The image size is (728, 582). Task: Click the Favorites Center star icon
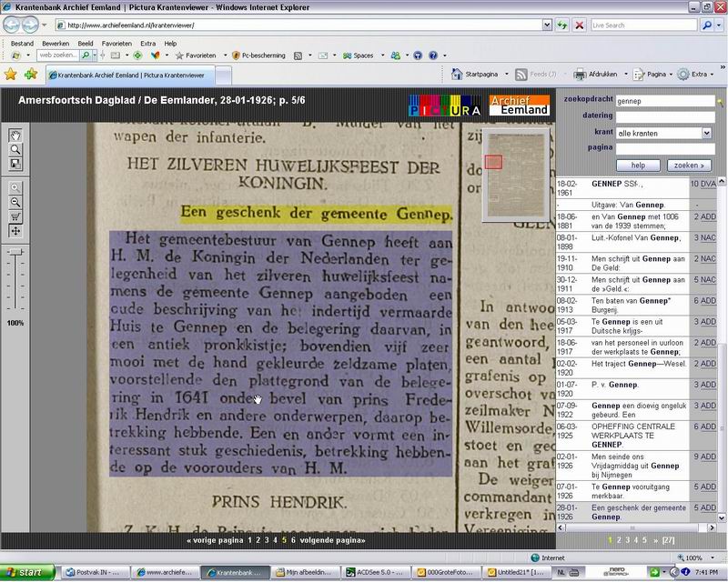[x=10, y=74]
